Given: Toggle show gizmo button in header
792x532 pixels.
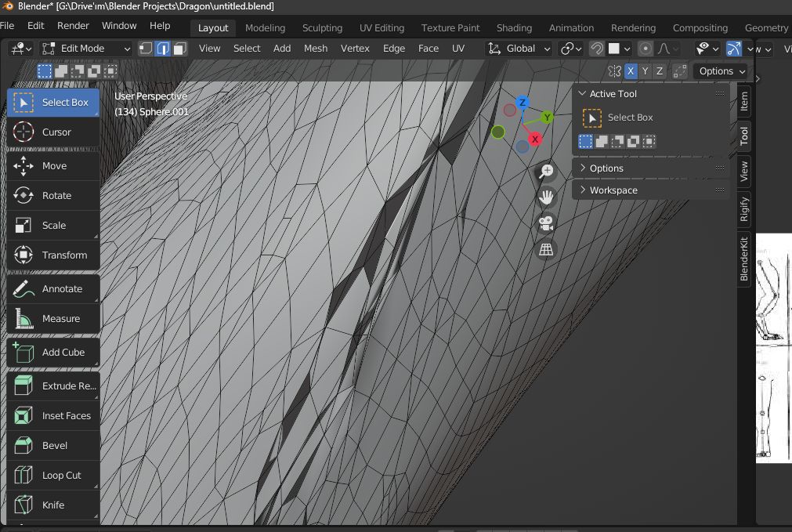Looking at the screenshot, I should point(734,49).
